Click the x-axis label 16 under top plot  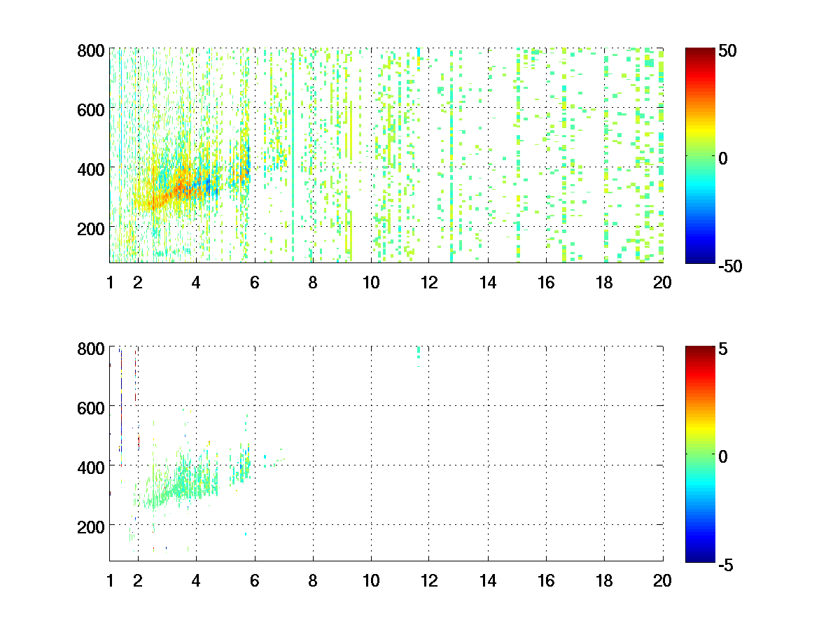point(546,282)
